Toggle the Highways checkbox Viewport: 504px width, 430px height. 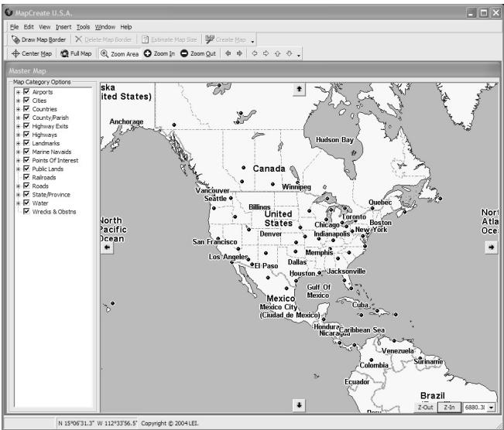tap(26, 135)
